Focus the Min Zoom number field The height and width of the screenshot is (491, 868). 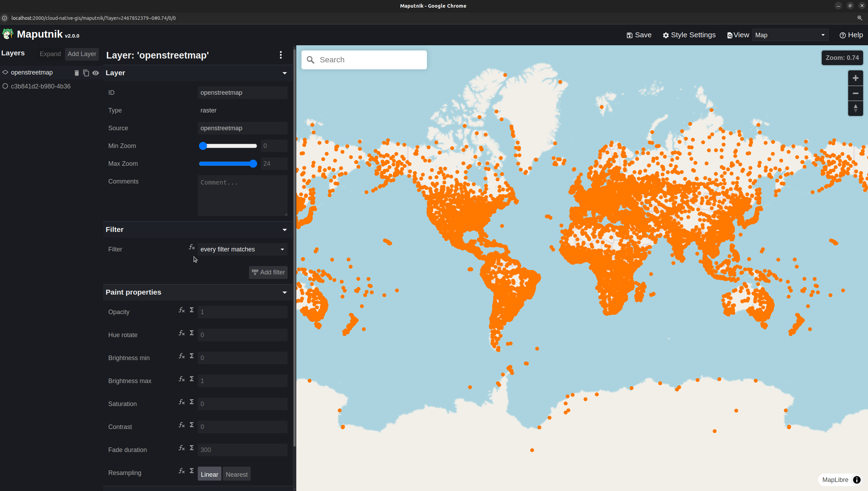pyautogui.click(x=274, y=146)
